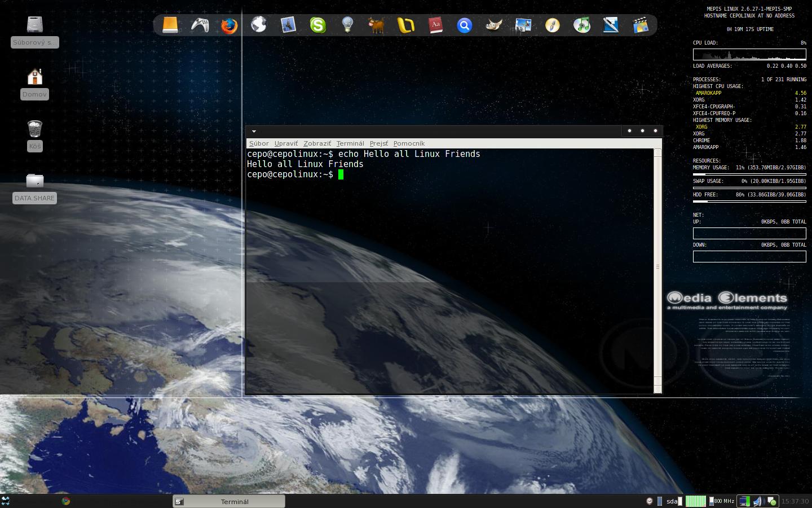Image resolution: width=812 pixels, height=508 pixels.
Task: Launch the music notes disc icon
Action: [x=582, y=25]
